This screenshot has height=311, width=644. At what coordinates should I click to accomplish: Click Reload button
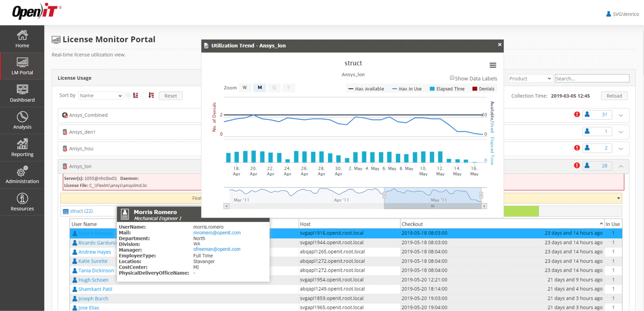(614, 96)
